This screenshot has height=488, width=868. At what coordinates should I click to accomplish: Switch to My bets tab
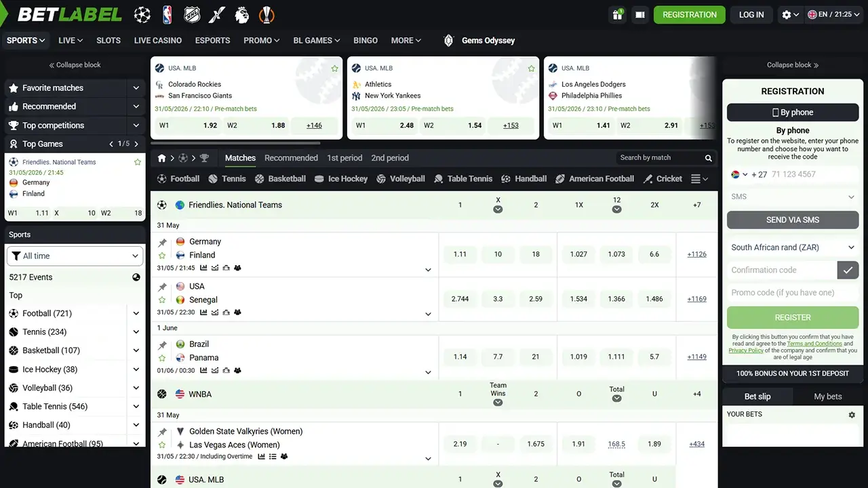pyautogui.click(x=827, y=396)
